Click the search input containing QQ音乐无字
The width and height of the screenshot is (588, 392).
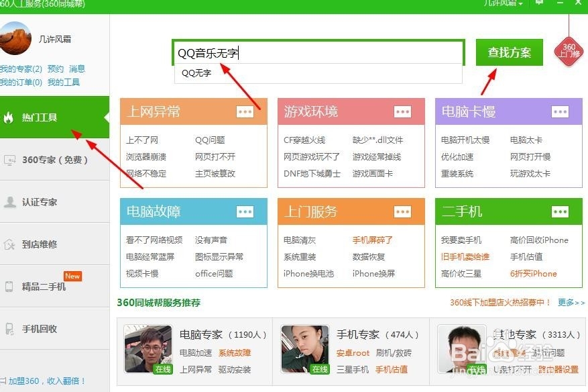tap(318, 52)
